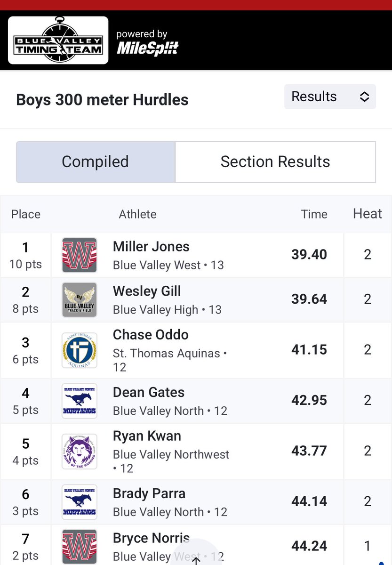Open Brady Parra athlete link
392x565 pixels.
coord(149,493)
